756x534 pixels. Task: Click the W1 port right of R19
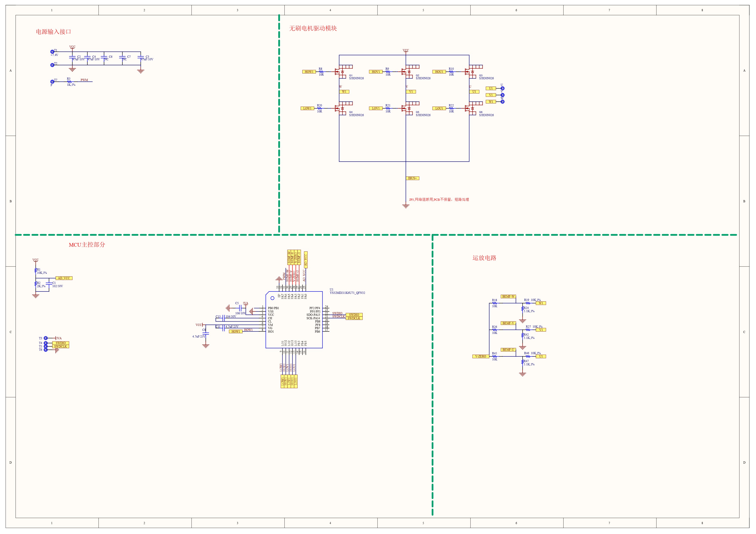(541, 303)
